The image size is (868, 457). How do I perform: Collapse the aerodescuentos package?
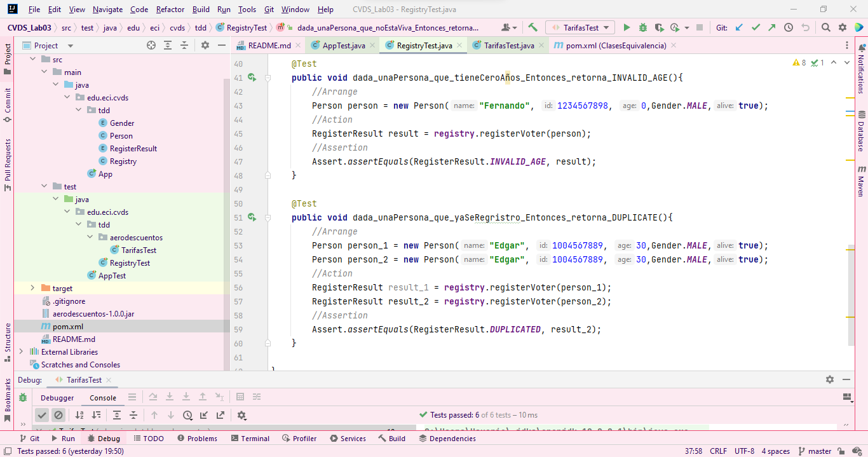[x=90, y=238]
